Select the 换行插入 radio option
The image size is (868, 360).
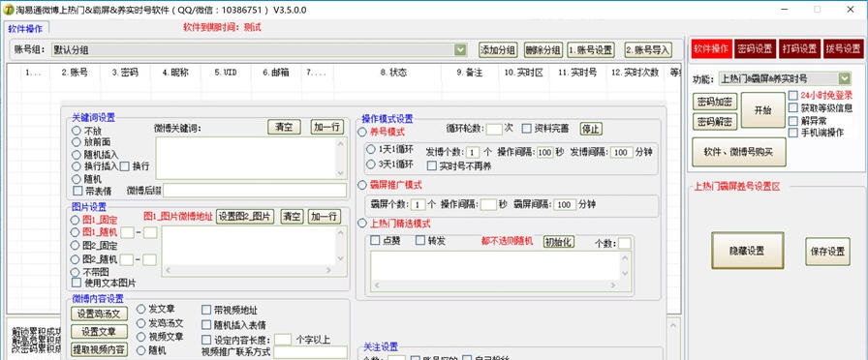(76, 165)
